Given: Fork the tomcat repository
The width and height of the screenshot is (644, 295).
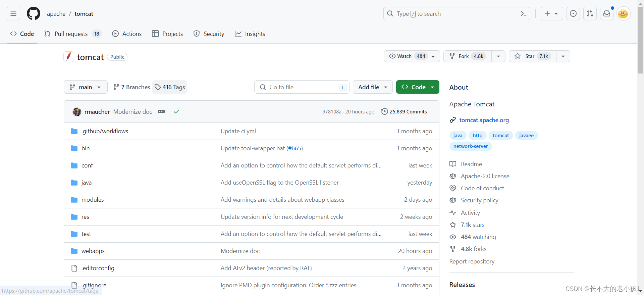Looking at the screenshot, I should [468, 56].
